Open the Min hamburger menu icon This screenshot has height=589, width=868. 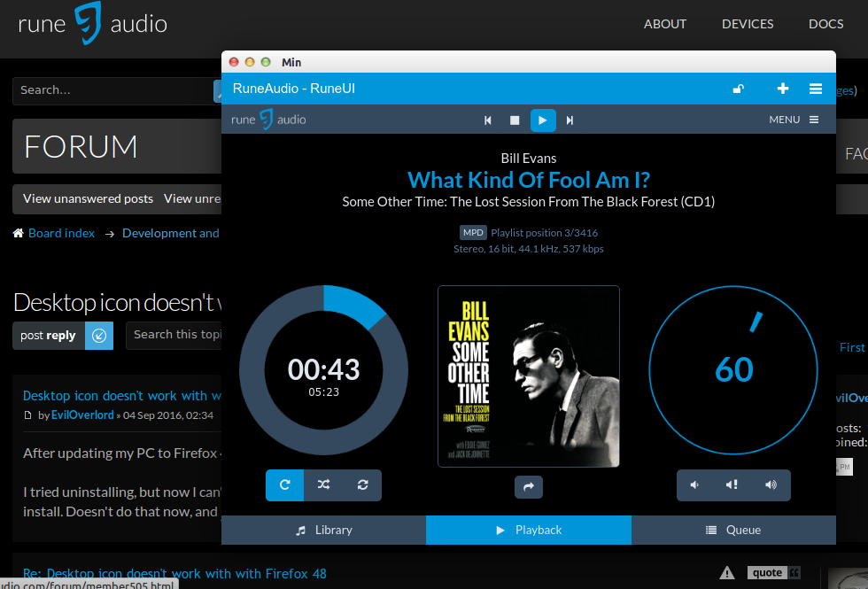(816, 89)
